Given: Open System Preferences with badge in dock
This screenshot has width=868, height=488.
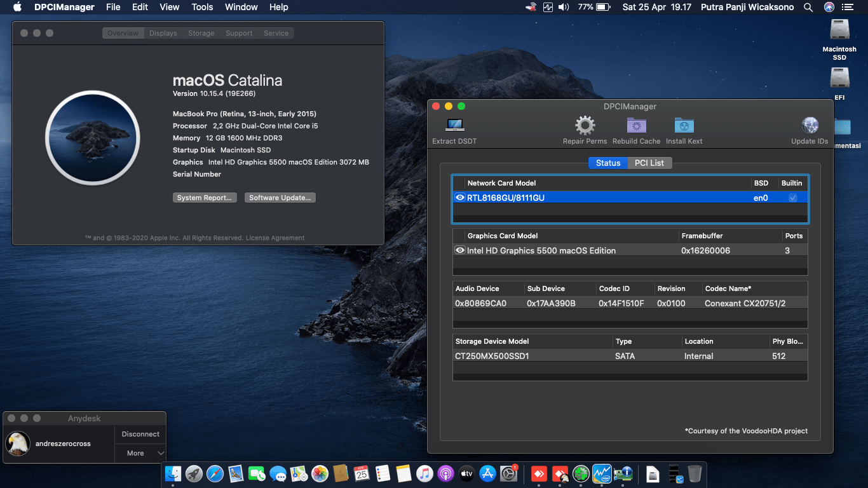Looking at the screenshot, I should (x=508, y=473).
